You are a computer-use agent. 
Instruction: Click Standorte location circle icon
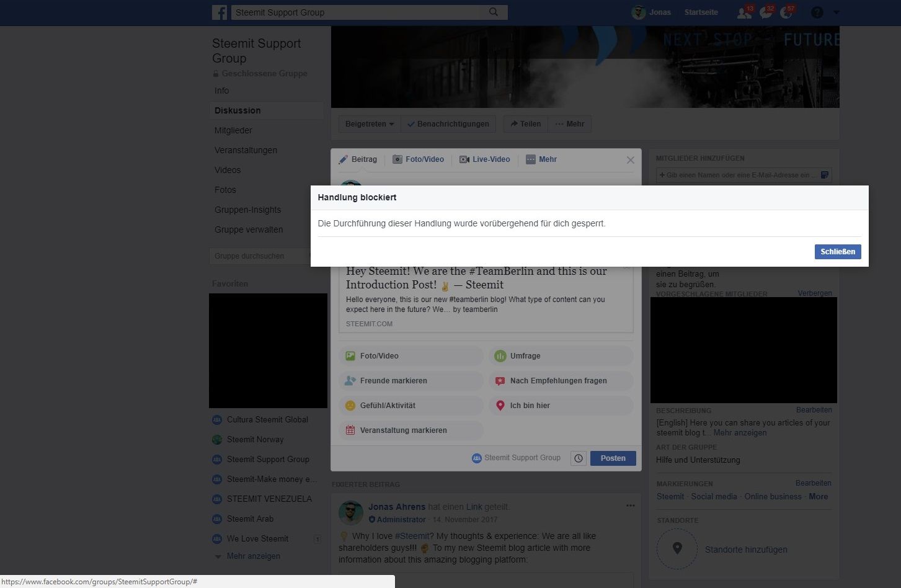point(677,549)
